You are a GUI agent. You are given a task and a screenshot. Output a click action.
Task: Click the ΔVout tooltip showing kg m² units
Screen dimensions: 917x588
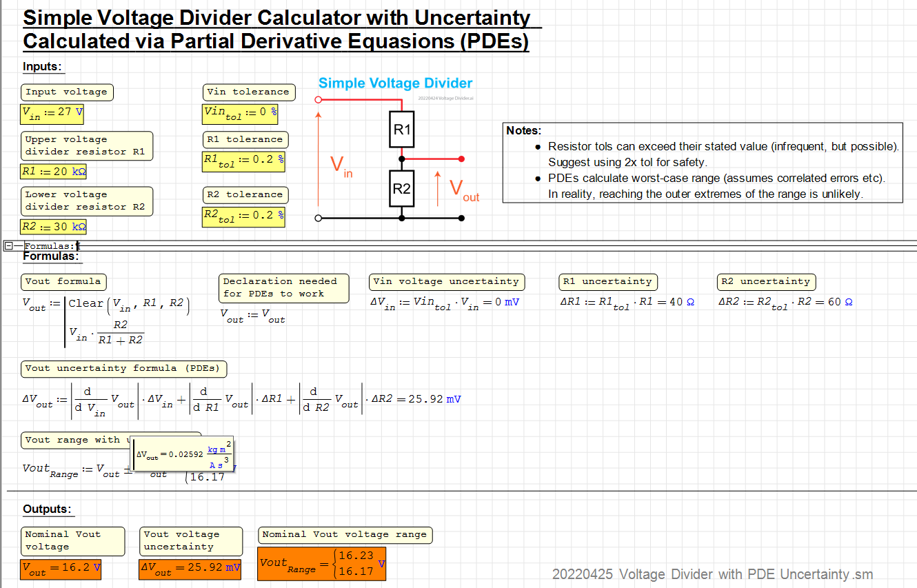[x=183, y=454]
